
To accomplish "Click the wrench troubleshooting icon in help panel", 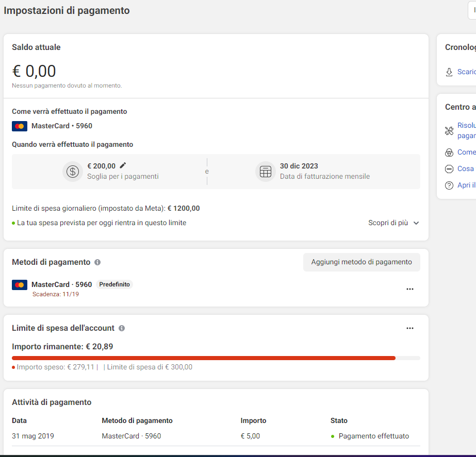I will click(449, 130).
